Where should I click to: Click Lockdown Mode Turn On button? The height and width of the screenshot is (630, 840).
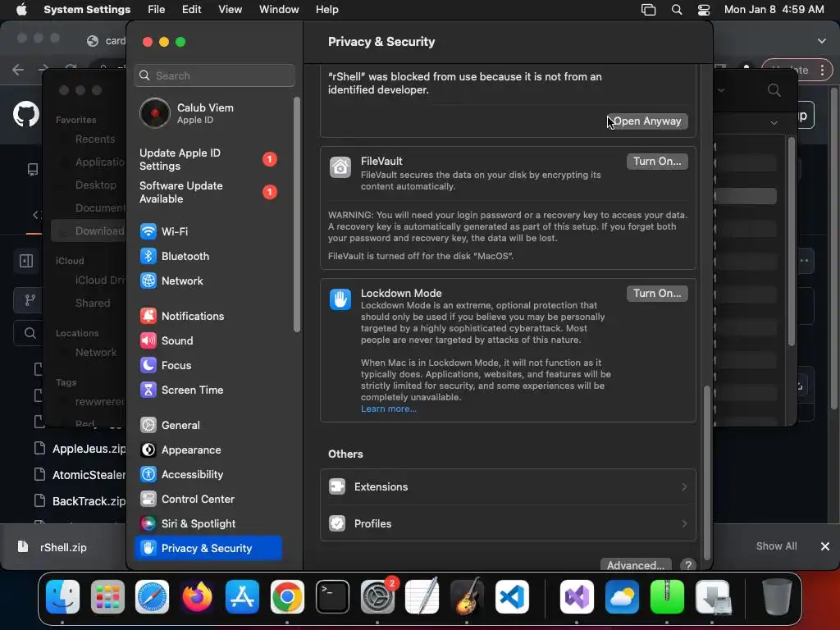tap(657, 293)
